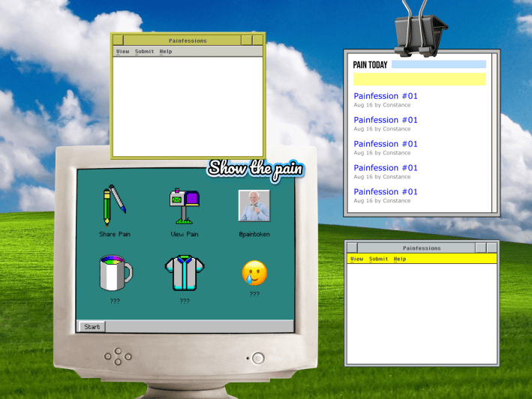Open the first Painfession #01 link

(386, 96)
